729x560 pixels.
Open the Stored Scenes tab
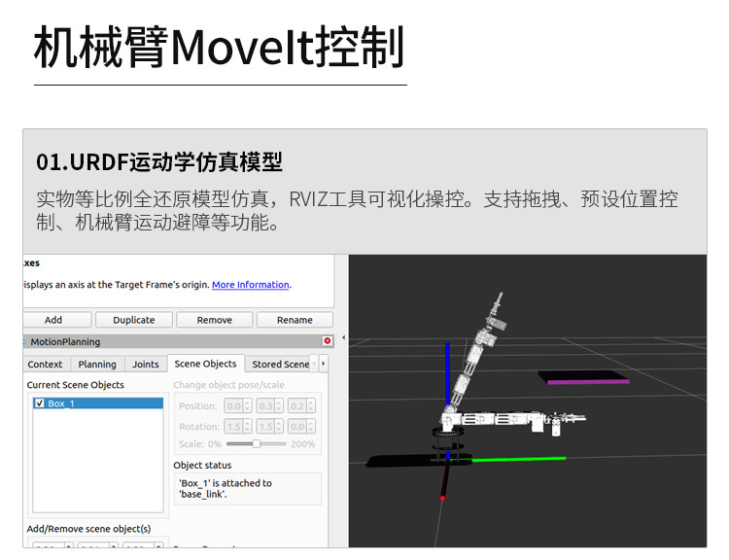click(280, 365)
